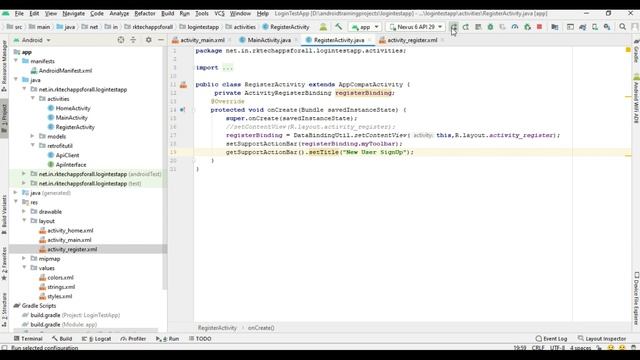This screenshot has height=360, width=640.
Task: Select AndroidManifest.xml in project tree
Action: click(x=65, y=71)
